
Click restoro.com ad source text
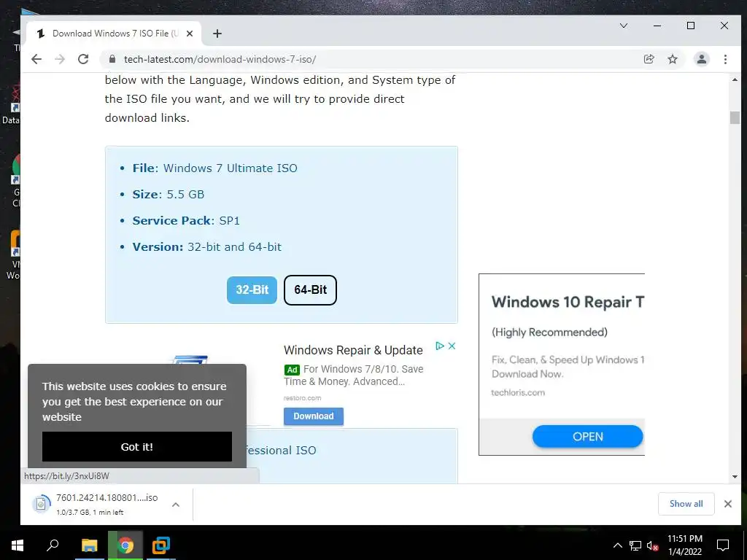(303, 397)
